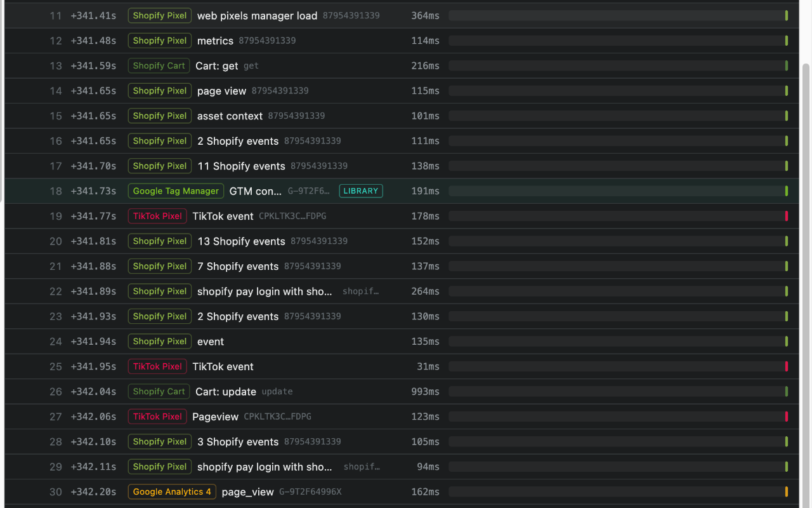Click the 993ms duration value
Viewport: 812px width, 508px height.
click(425, 391)
